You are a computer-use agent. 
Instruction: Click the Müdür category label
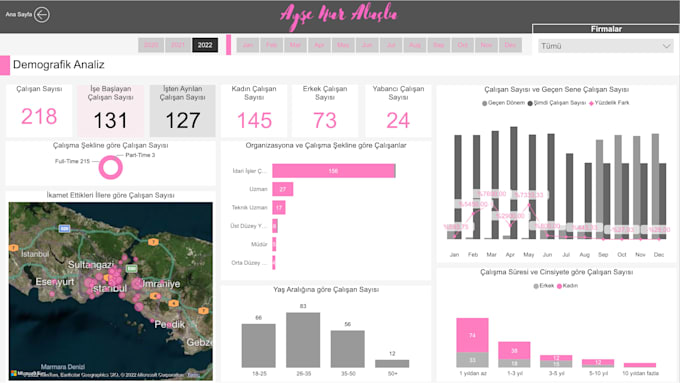click(259, 244)
